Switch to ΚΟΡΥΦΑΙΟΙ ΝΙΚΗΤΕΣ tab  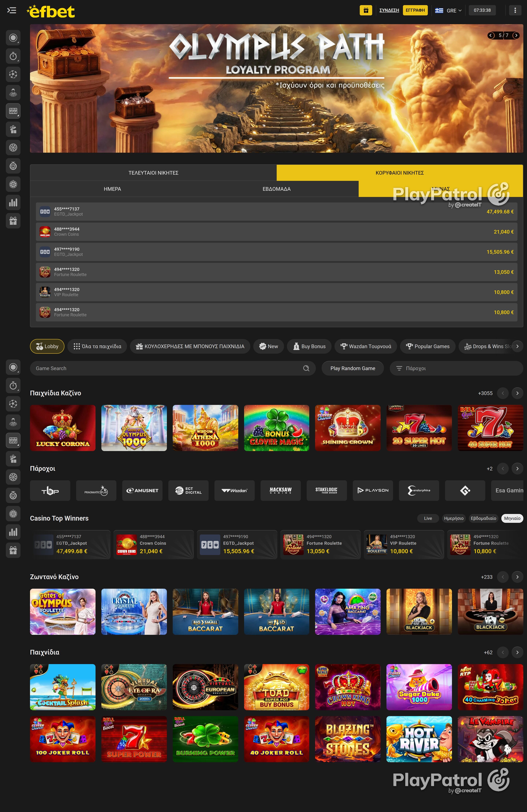click(x=399, y=173)
